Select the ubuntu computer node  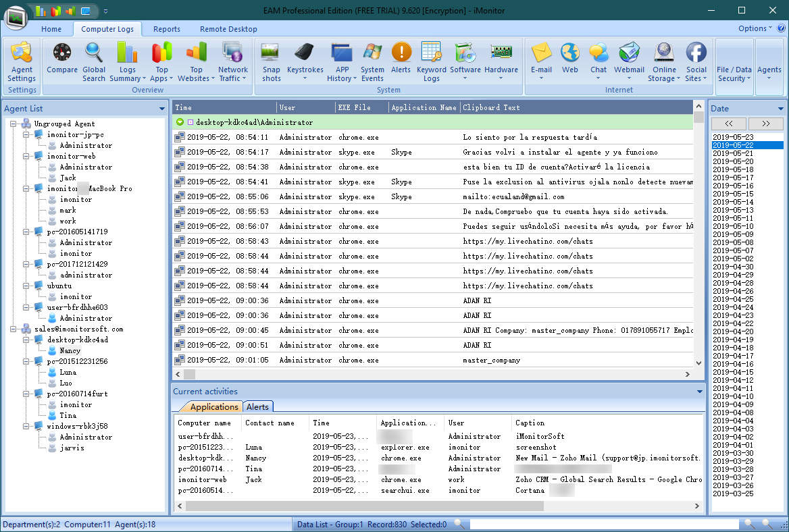tap(59, 286)
